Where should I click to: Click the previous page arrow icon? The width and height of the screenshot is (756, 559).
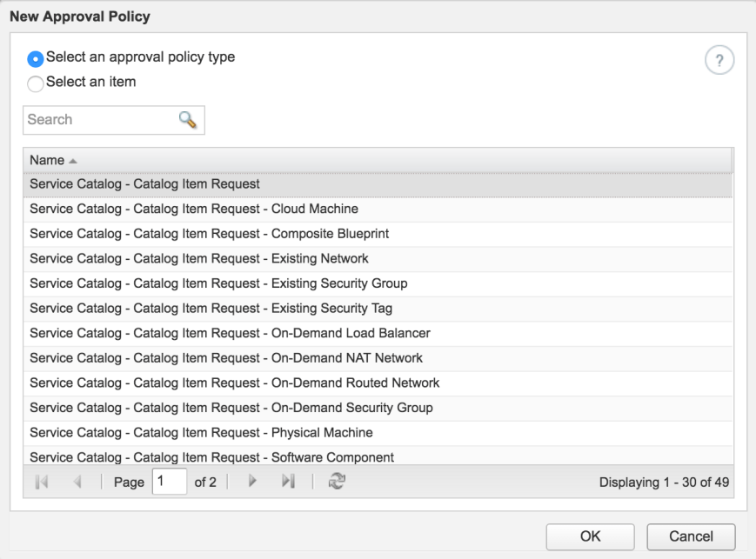pyautogui.click(x=78, y=482)
